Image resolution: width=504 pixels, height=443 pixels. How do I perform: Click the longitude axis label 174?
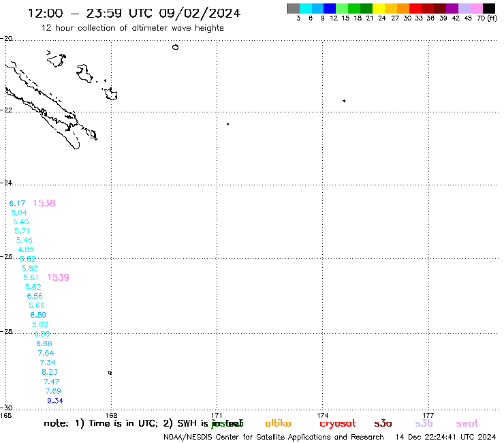pos(323,416)
